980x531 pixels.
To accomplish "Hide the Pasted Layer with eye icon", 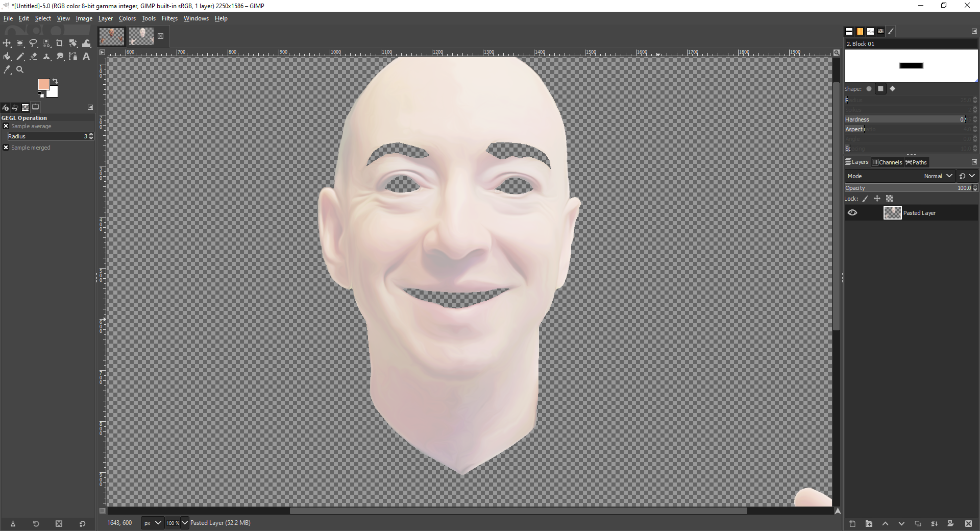I will (852, 213).
